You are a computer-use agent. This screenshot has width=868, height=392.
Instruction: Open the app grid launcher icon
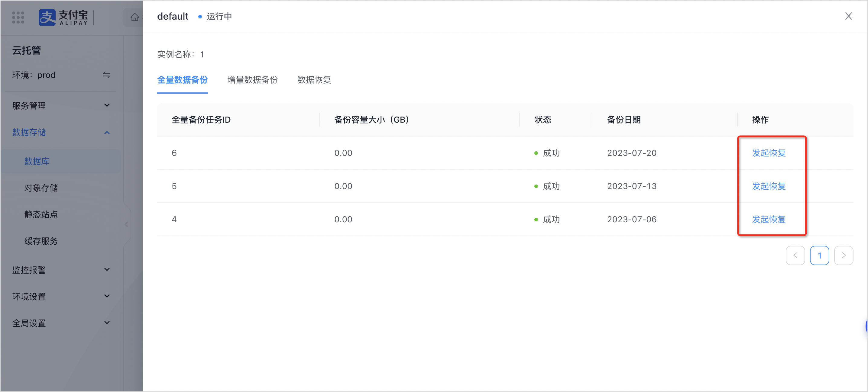tap(18, 17)
